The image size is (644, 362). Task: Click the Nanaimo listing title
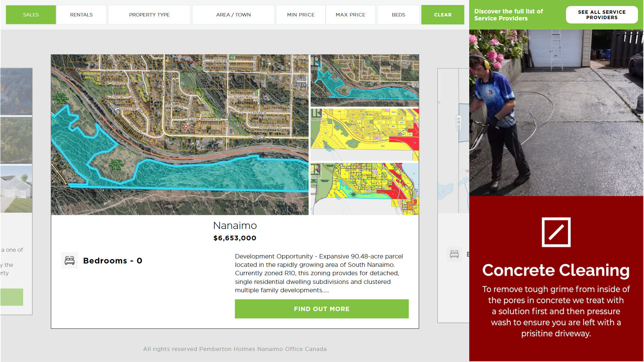pos(235,226)
